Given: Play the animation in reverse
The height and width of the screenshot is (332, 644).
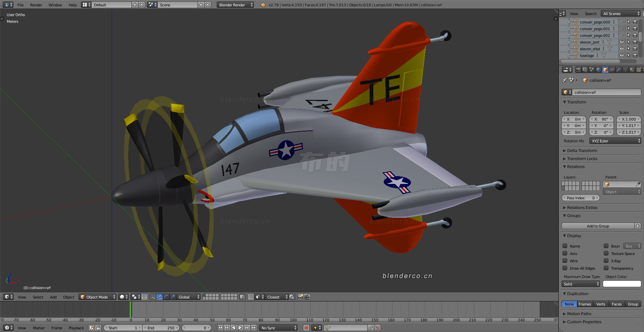Looking at the screenshot, I should pyautogui.click(x=233, y=328).
